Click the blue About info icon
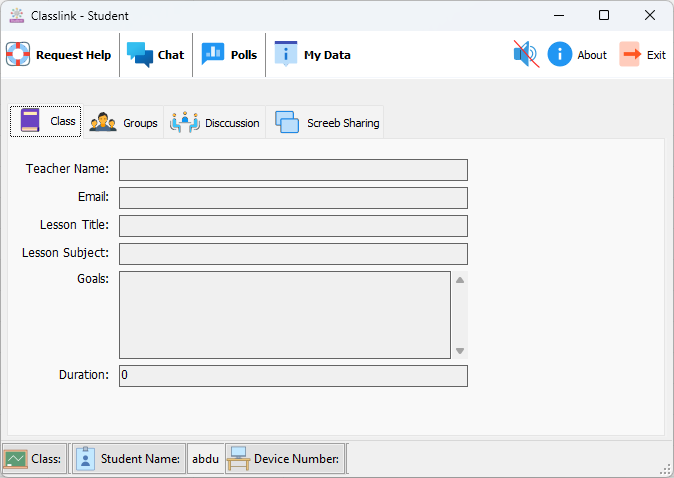The width and height of the screenshot is (674, 478). [x=560, y=54]
